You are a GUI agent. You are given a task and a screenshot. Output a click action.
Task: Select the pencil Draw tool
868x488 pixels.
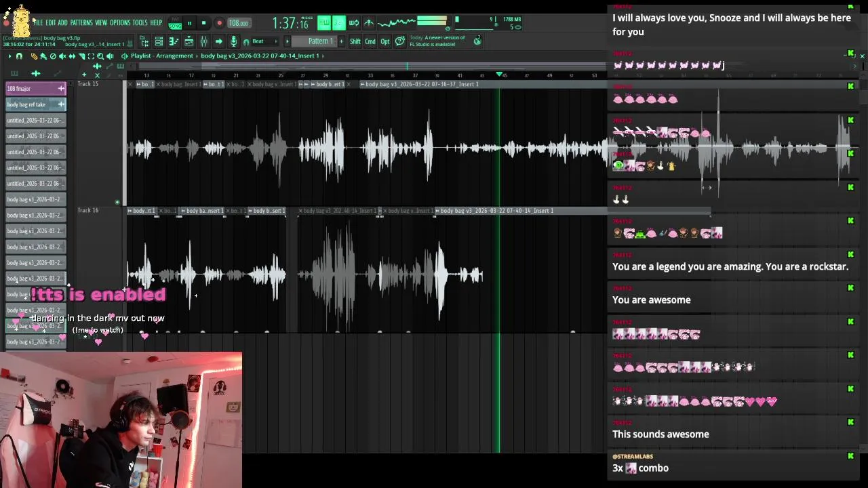click(x=35, y=56)
